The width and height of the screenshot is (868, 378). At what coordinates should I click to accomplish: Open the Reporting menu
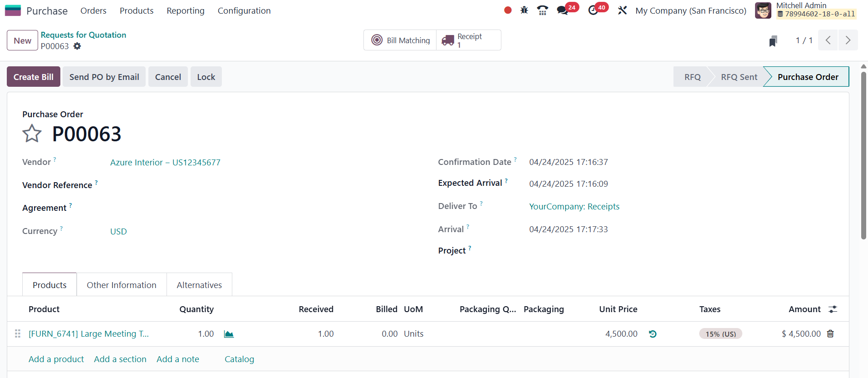185,10
